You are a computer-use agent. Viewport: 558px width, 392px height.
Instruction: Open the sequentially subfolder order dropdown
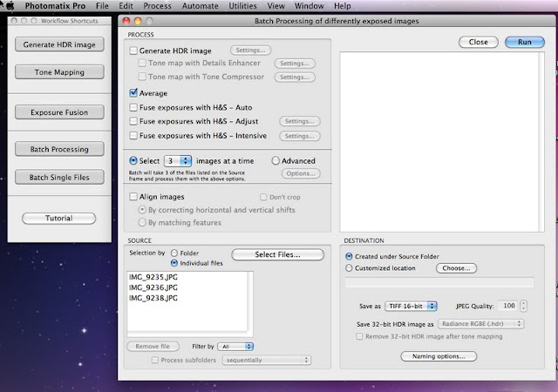(x=267, y=360)
